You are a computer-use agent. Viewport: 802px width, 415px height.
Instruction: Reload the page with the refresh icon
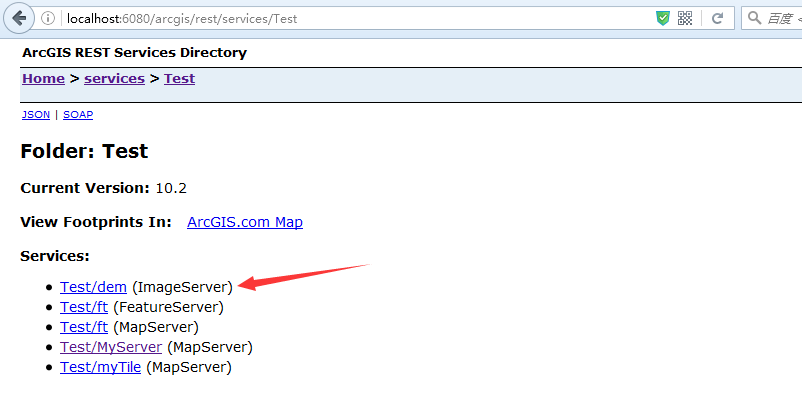[718, 18]
